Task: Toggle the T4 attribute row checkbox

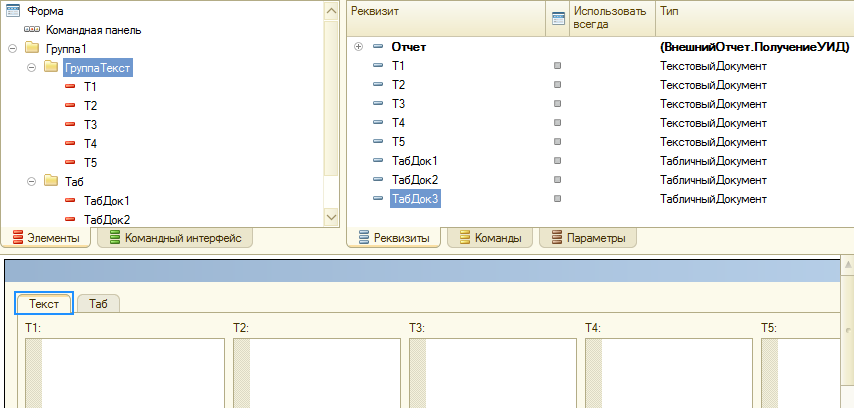Action: [557, 123]
